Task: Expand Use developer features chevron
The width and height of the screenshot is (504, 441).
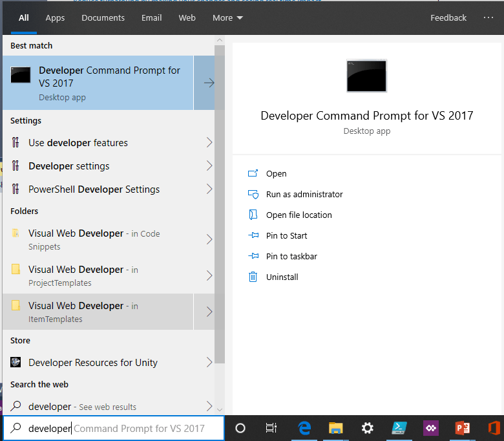Action: click(x=209, y=142)
